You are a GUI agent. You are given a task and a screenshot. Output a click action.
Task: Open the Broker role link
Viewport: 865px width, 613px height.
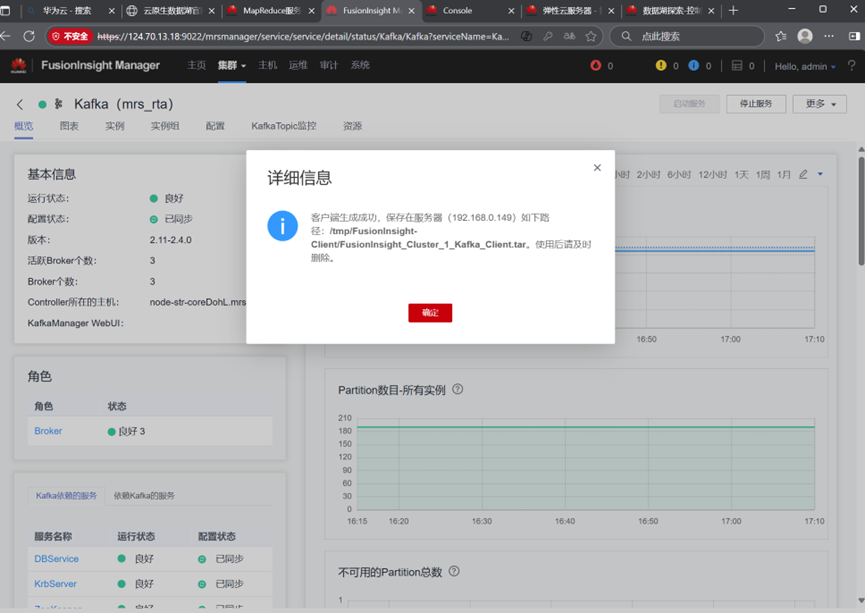[48, 431]
